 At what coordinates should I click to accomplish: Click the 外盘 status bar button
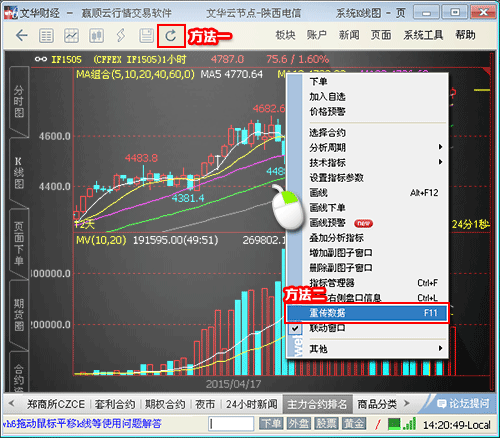tap(299, 424)
